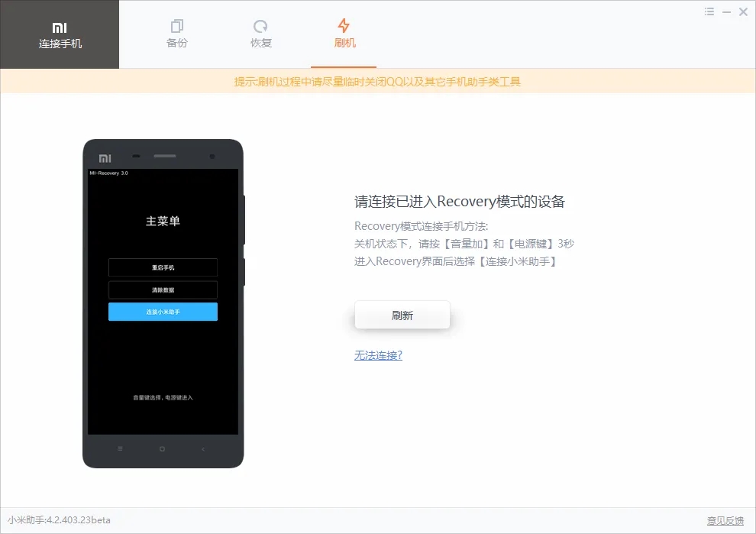Click the 刷新 refresh button

[x=402, y=314]
